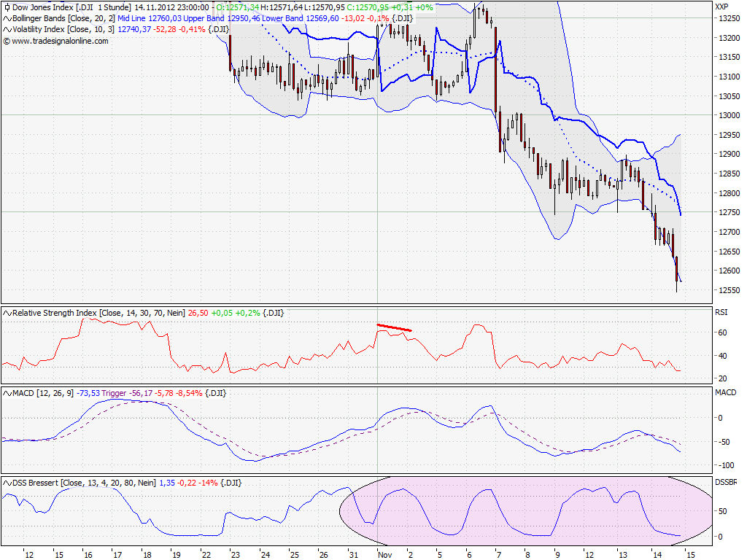Click the curve icon next to the MACD legend

[6, 393]
